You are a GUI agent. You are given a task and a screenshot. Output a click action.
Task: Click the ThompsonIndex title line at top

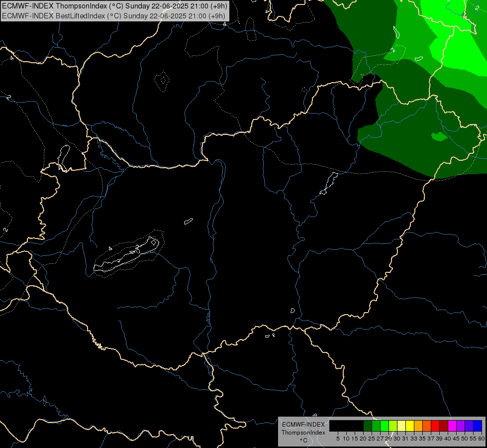[114, 6]
